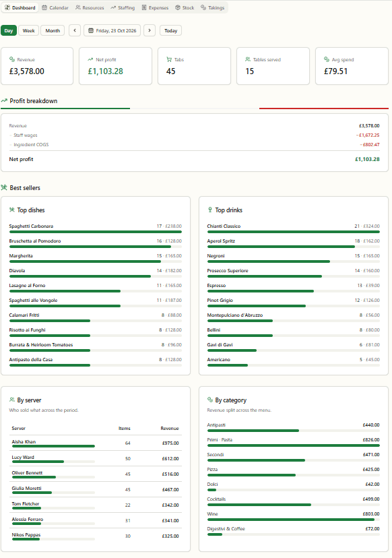Select Bruschetta al Pomodoro dish row

pos(96,243)
